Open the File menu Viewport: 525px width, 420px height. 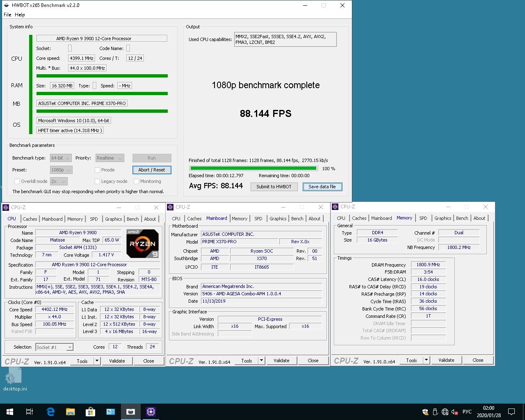tap(7, 15)
